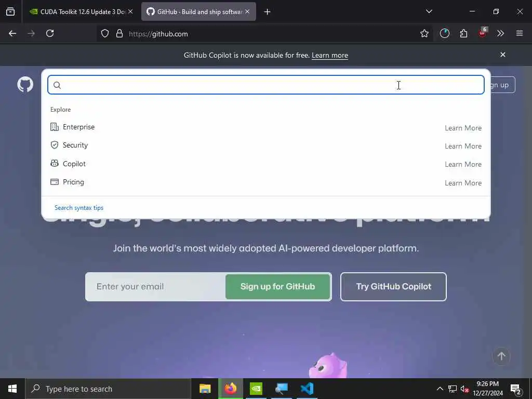Click the muted volume tray icon
Viewport: 532px width, 399px height.
point(464,389)
